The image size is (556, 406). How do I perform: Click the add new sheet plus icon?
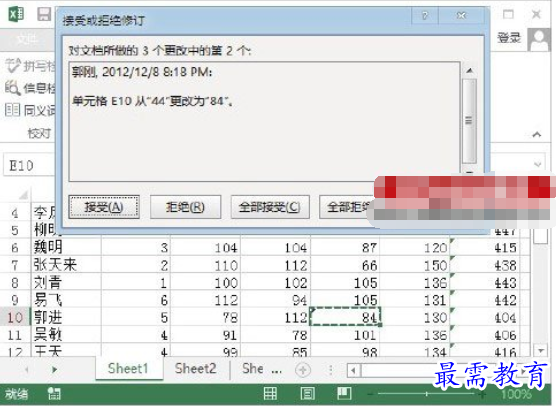point(302,370)
